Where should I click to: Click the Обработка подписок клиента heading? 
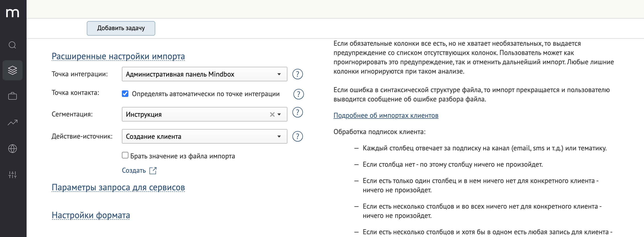(379, 132)
